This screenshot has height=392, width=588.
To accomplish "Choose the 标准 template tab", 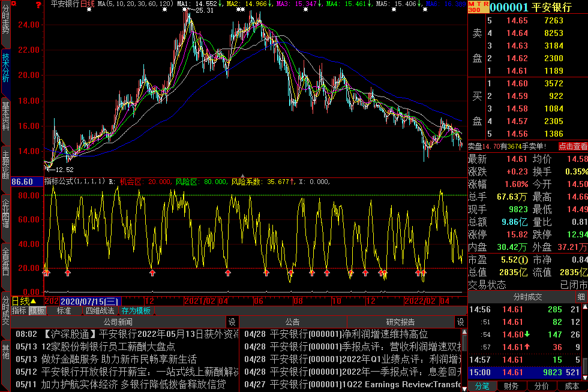I will coord(64,310).
